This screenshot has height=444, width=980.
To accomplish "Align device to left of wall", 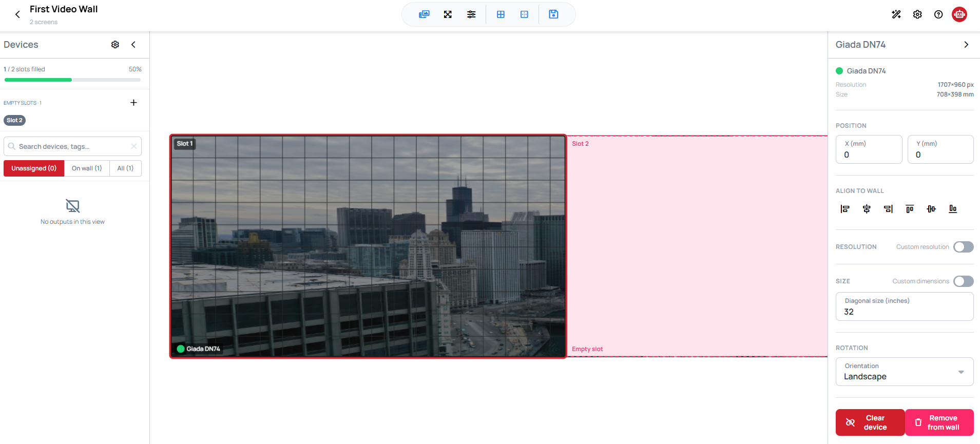I will (x=845, y=209).
